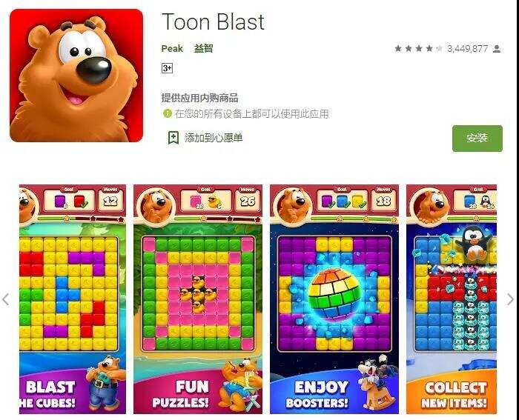Install Toon Blast with green 安装 button

click(x=477, y=139)
